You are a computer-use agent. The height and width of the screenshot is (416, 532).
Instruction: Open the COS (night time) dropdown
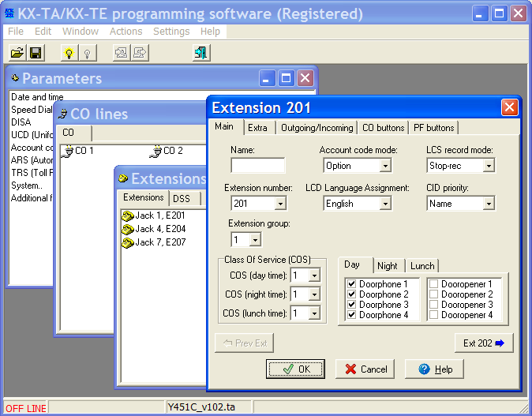click(x=314, y=294)
